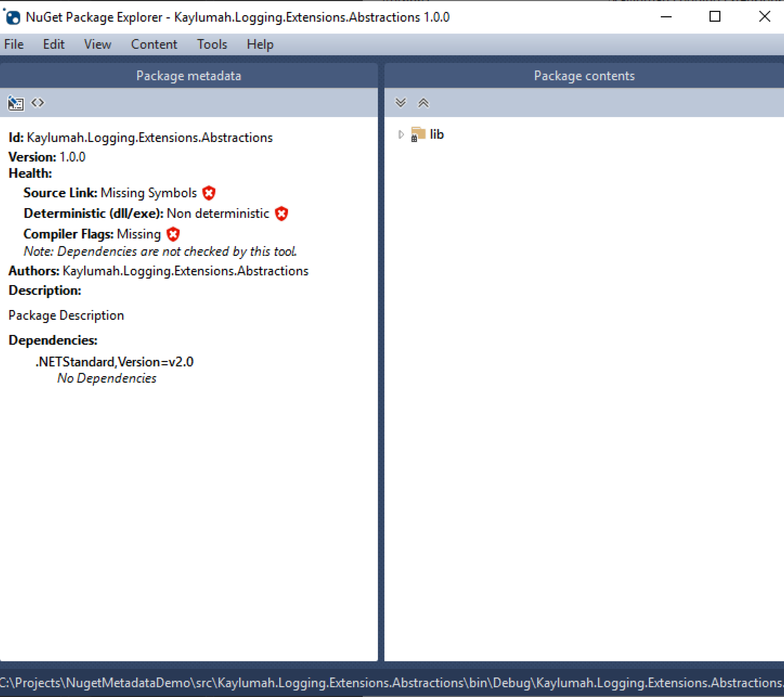The image size is (784, 697).
Task: Click the red error icon next to Missing Symbols
Action: point(209,193)
